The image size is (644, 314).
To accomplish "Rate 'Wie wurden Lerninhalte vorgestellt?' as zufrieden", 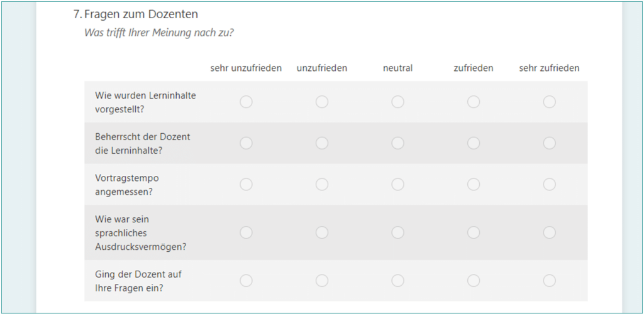I will (x=474, y=102).
